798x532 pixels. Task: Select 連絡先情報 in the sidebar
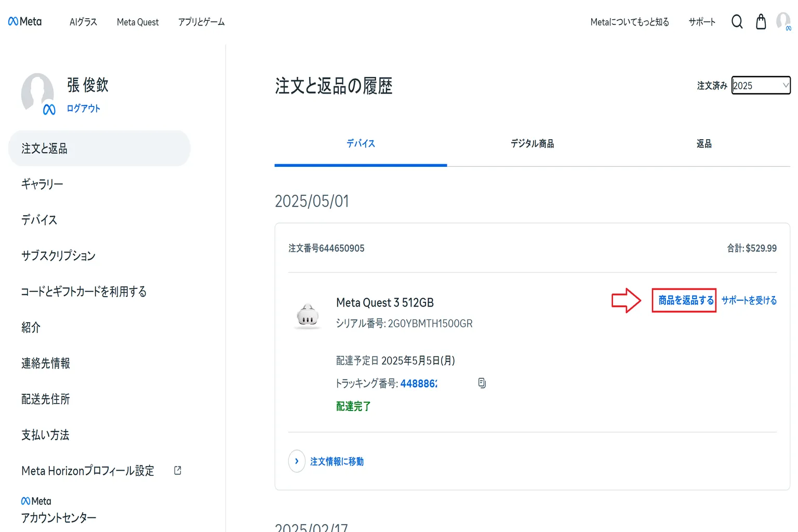(x=45, y=363)
